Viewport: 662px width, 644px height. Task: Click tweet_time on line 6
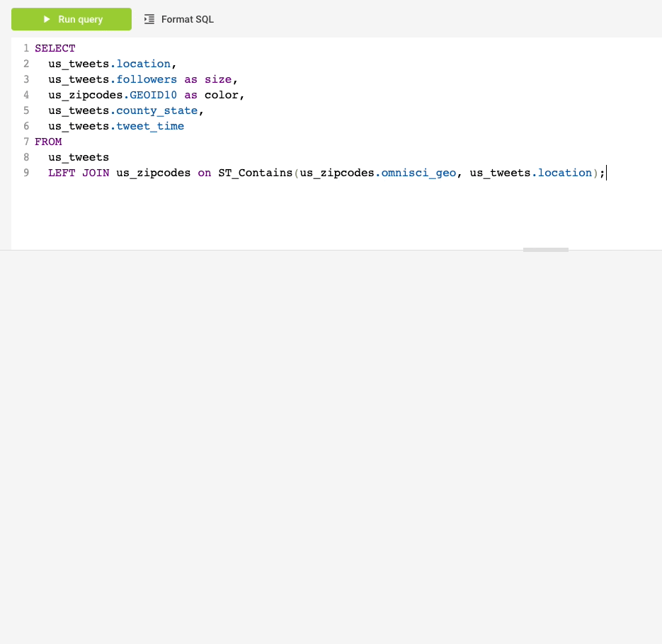tap(150, 126)
